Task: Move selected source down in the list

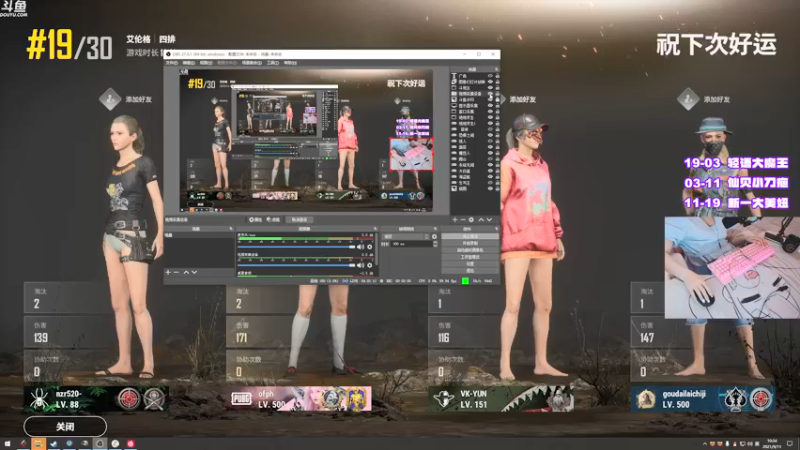Action: click(x=489, y=219)
